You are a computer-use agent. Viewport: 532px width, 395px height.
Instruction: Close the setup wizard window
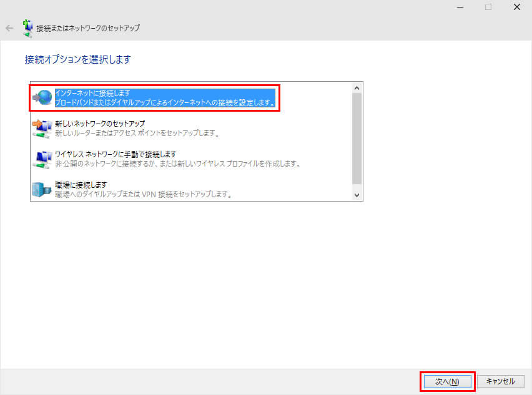(517, 7)
